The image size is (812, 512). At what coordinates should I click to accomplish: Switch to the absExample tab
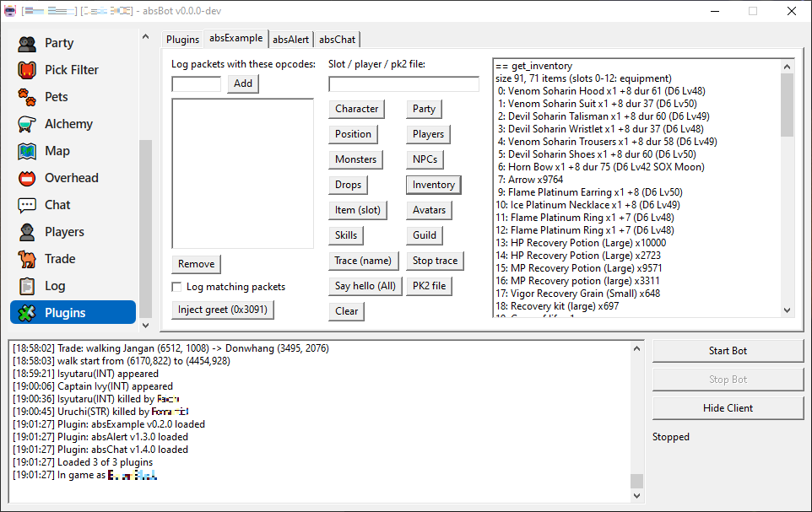point(236,38)
